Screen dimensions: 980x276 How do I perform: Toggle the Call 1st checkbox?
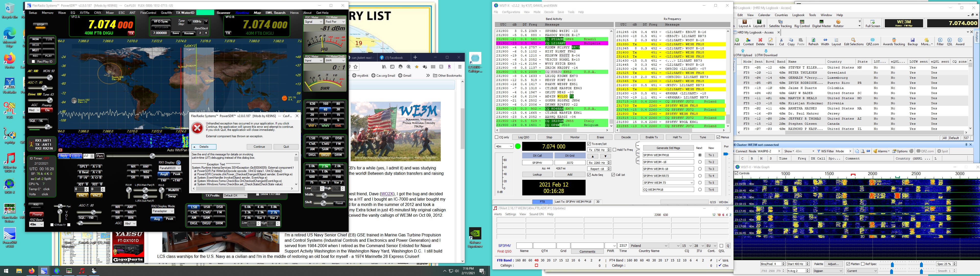pyautogui.click(x=613, y=175)
